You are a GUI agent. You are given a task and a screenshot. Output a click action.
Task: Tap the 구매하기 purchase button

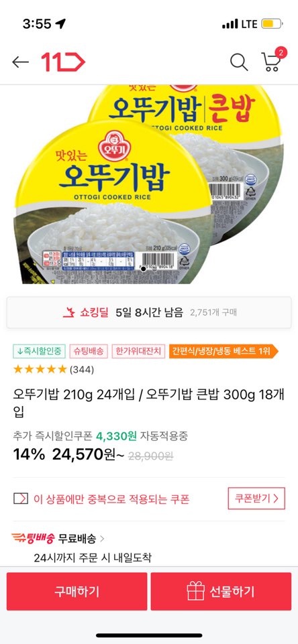pos(77,592)
